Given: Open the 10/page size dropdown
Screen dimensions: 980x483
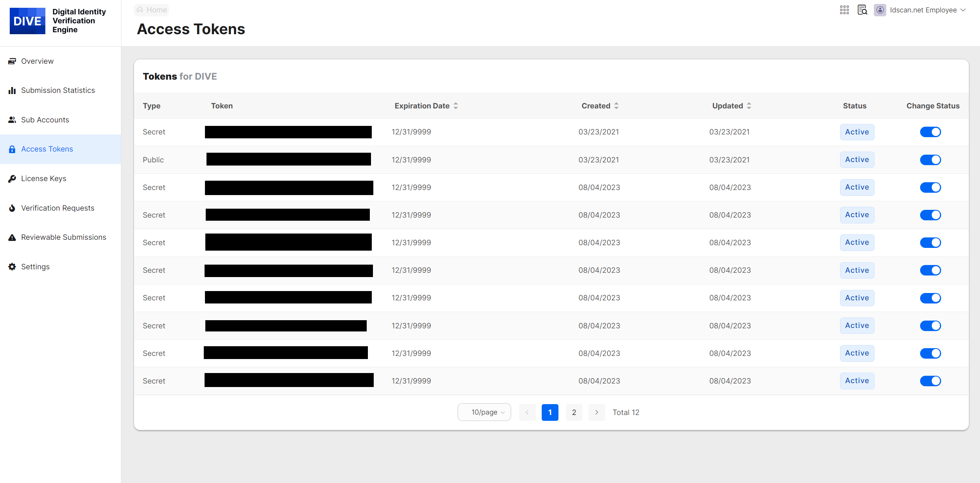Looking at the screenshot, I should coord(484,412).
